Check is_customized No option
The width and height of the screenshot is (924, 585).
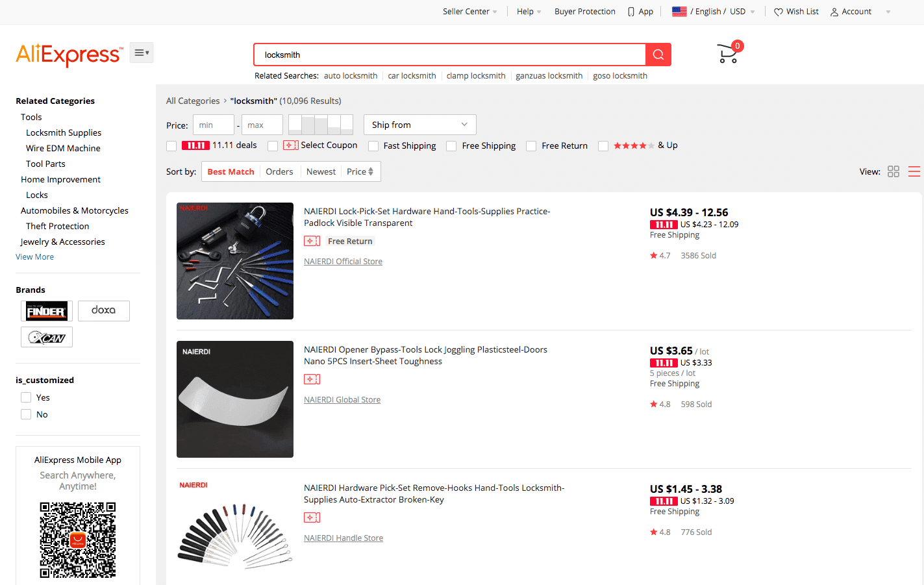[x=26, y=414]
